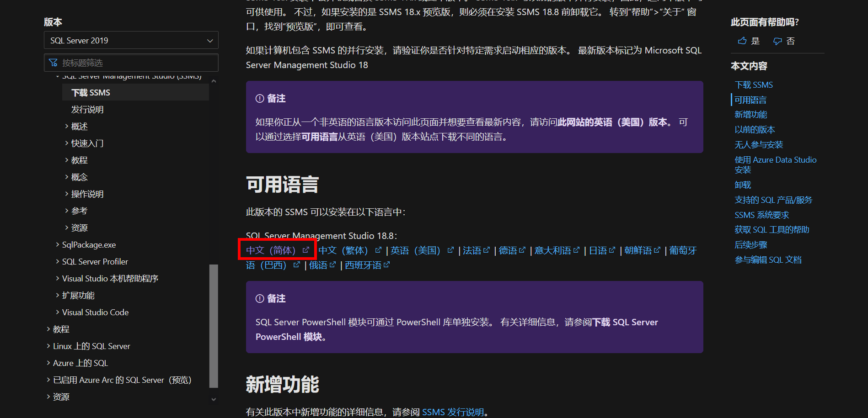
Task: Expand Azure 上的 SQL node
Action: pyautogui.click(x=48, y=363)
